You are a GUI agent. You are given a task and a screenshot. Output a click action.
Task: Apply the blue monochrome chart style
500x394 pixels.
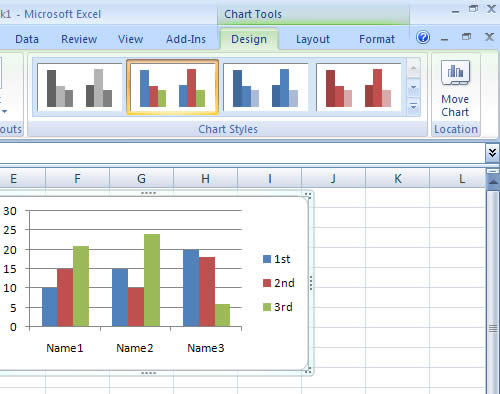click(265, 87)
